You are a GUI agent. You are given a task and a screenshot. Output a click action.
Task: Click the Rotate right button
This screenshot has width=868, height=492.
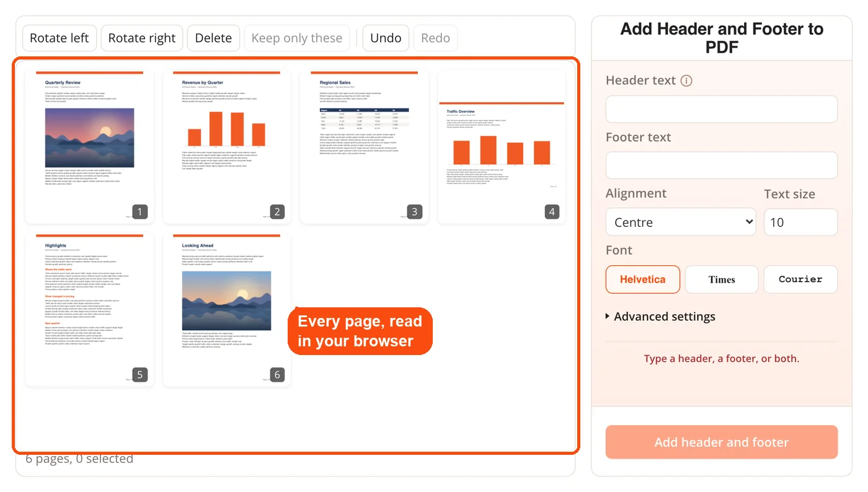pyautogui.click(x=142, y=38)
